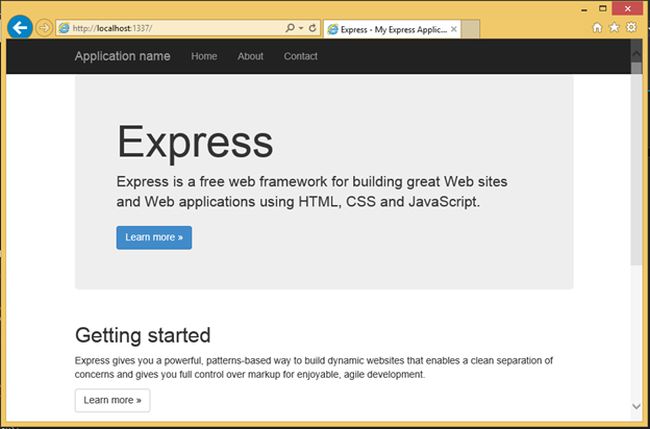Minimize the browser window
The image size is (650, 429).
coord(585,9)
